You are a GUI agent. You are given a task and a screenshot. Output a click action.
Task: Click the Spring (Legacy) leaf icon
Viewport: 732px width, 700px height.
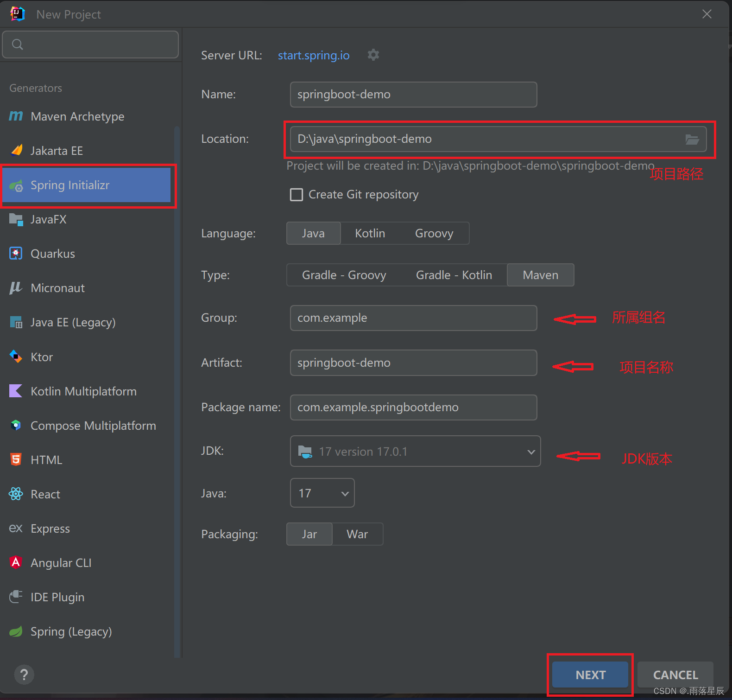click(16, 631)
